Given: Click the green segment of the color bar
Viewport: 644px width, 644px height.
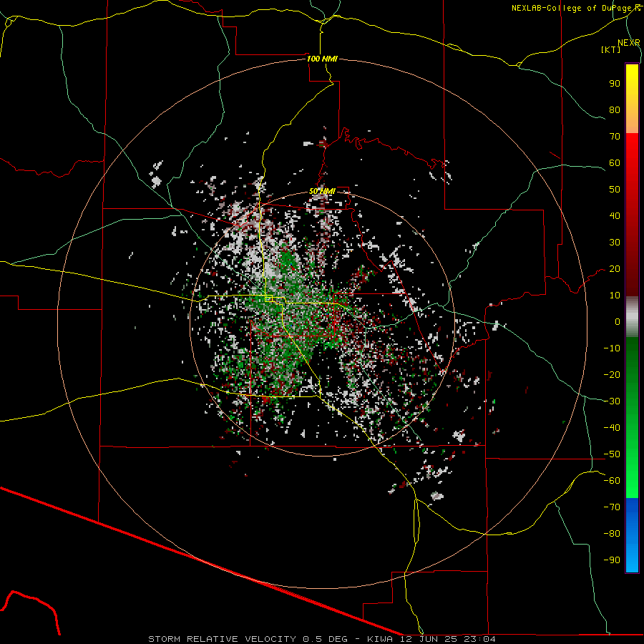Looking at the screenshot, I should coord(632,417).
